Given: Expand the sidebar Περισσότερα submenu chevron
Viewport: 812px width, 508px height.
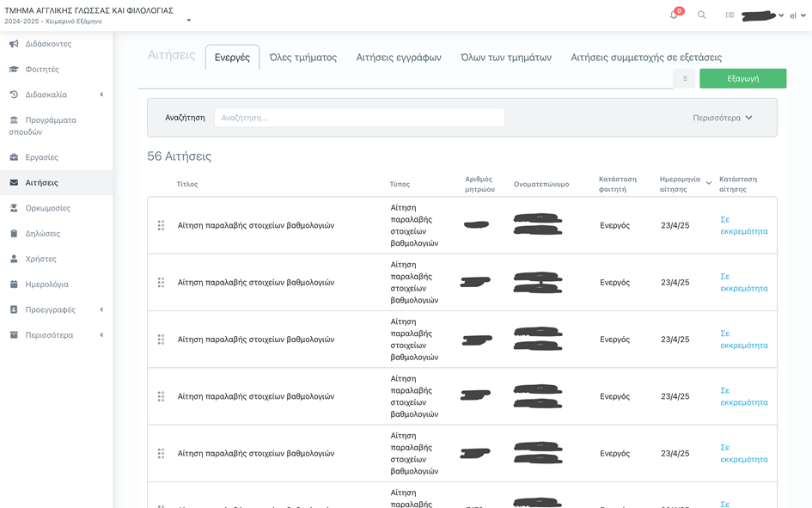Looking at the screenshot, I should pyautogui.click(x=101, y=334).
